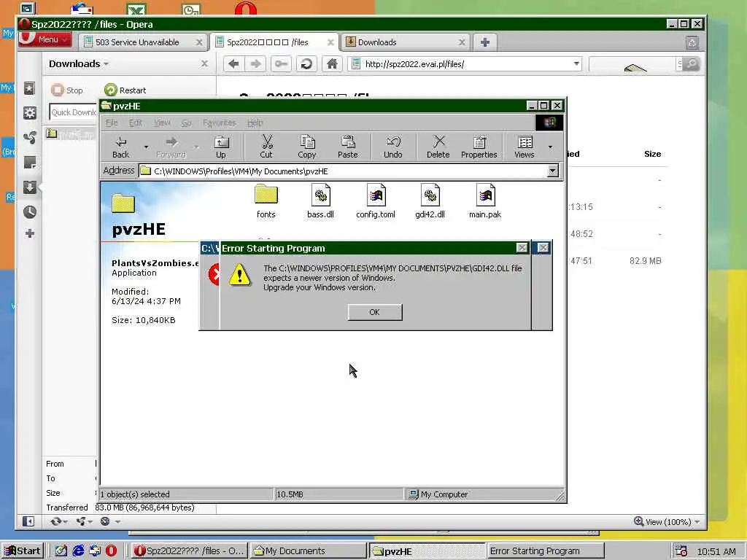Click the pvzHE address path field
747x560 pixels.
[343, 171]
